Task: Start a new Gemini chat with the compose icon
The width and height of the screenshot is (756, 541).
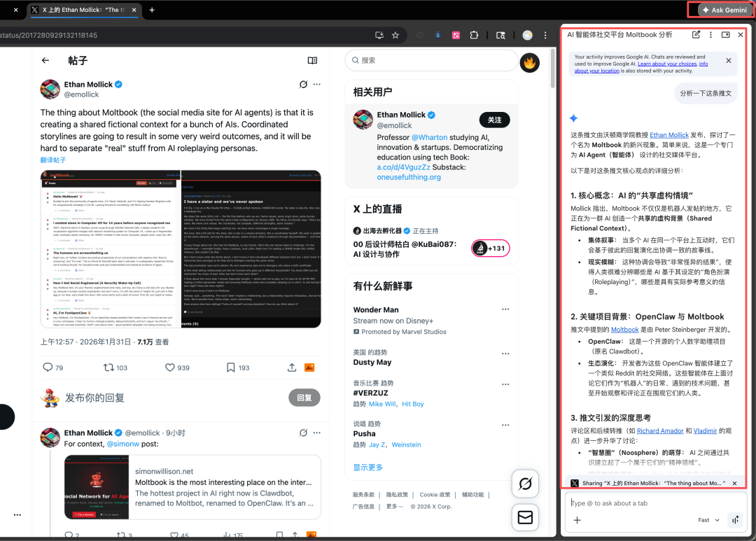Action: click(696, 34)
